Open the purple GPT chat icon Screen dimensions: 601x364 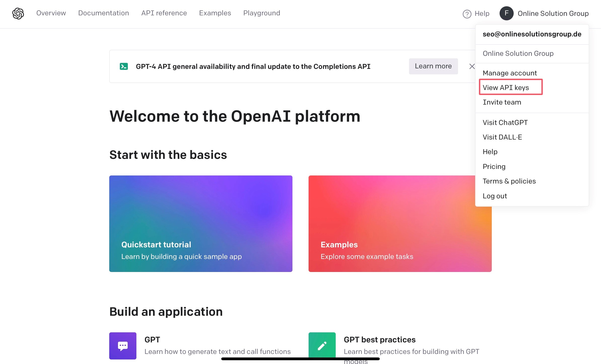[123, 346]
